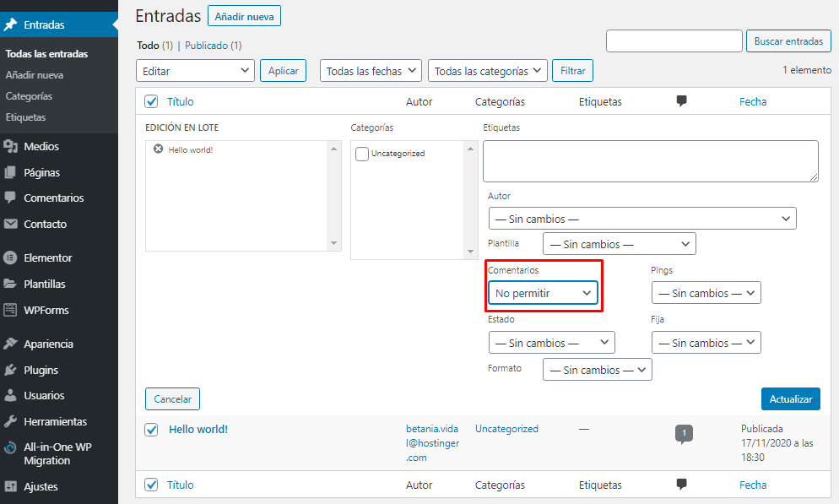The width and height of the screenshot is (839, 504).
Task: Go to Apariencia menu item
Action: point(48,344)
